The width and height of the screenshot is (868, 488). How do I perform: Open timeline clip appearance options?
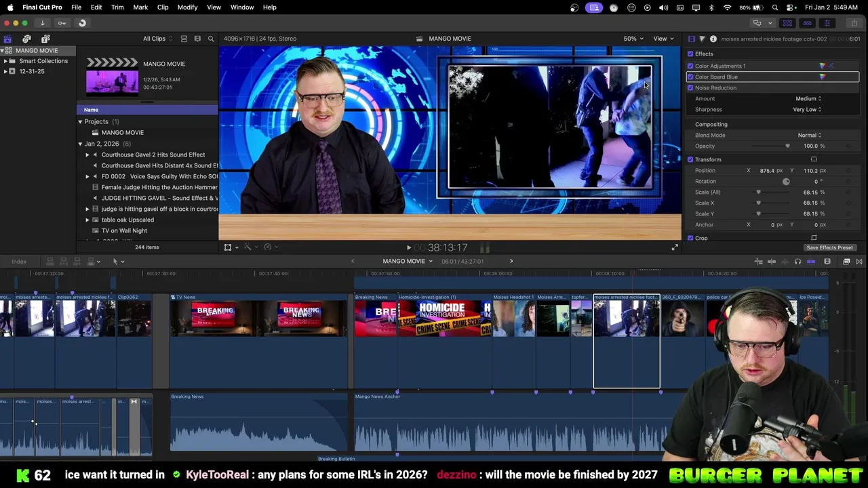click(x=827, y=262)
